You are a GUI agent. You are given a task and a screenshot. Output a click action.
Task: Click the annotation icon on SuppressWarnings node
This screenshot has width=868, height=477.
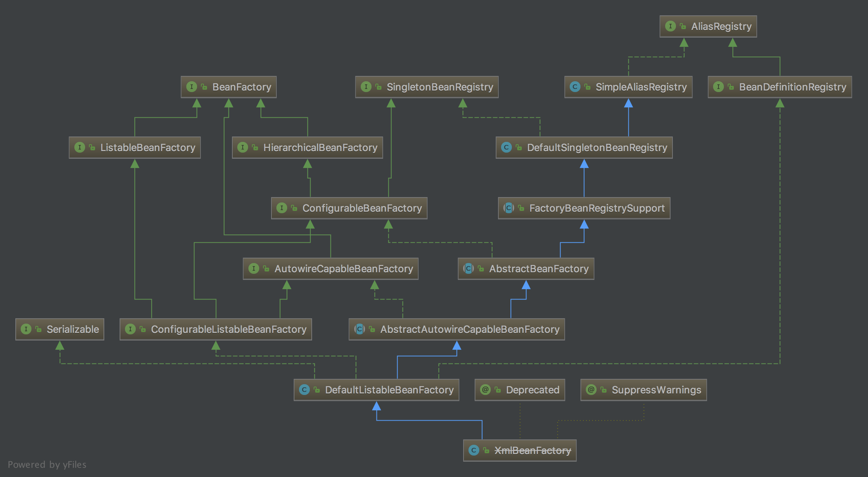(591, 390)
